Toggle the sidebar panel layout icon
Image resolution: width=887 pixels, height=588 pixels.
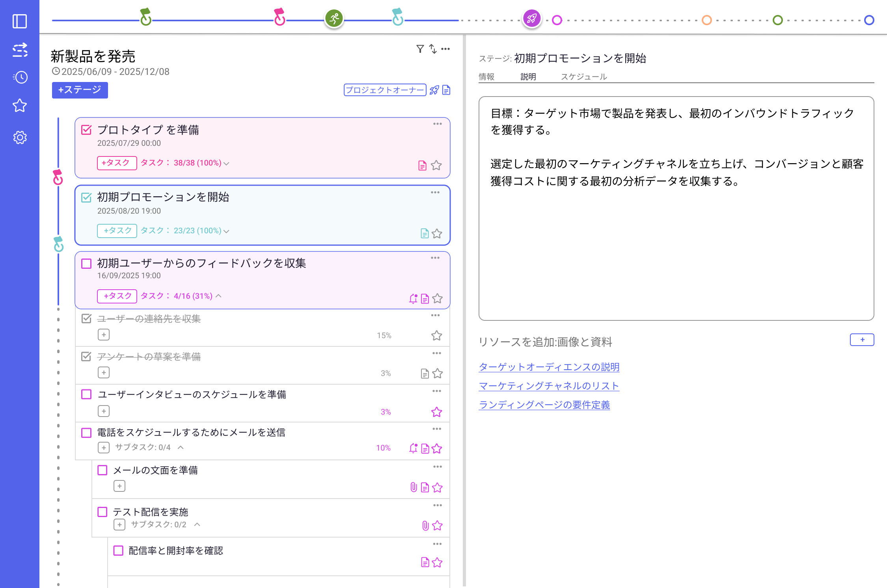[20, 21]
